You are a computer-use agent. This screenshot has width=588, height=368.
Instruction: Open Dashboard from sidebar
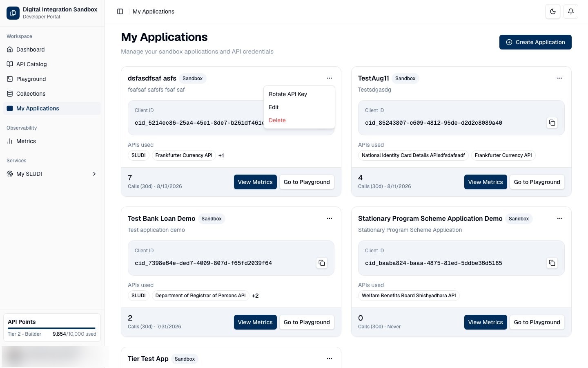(52, 49)
